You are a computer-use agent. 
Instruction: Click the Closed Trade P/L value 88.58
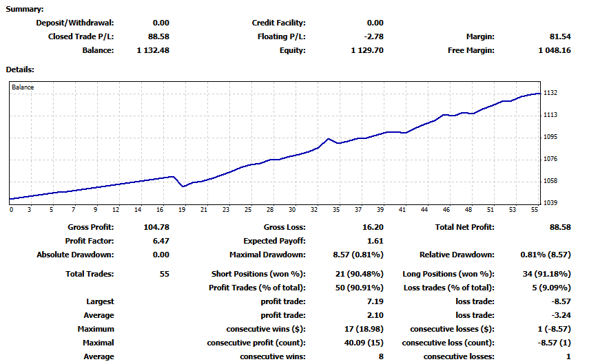click(158, 36)
